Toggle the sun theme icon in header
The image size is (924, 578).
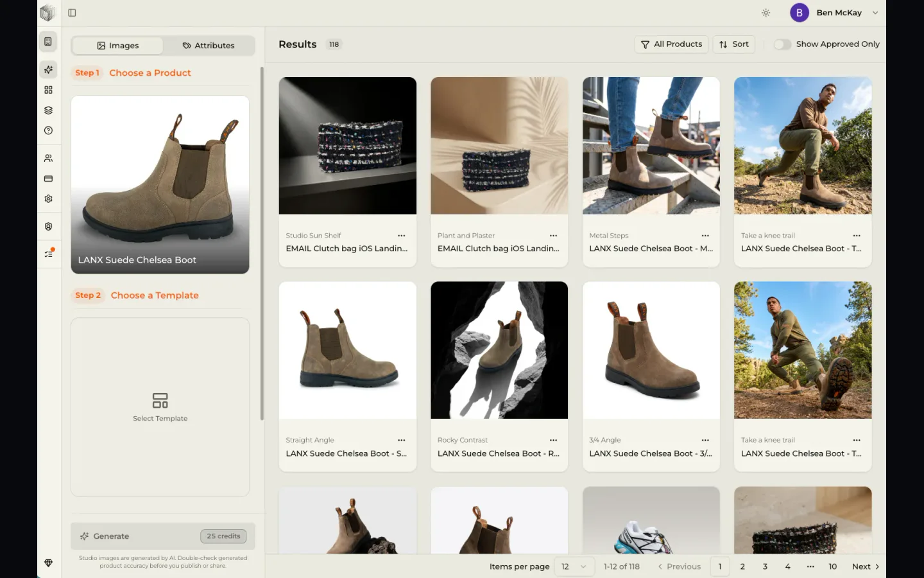[x=766, y=13]
